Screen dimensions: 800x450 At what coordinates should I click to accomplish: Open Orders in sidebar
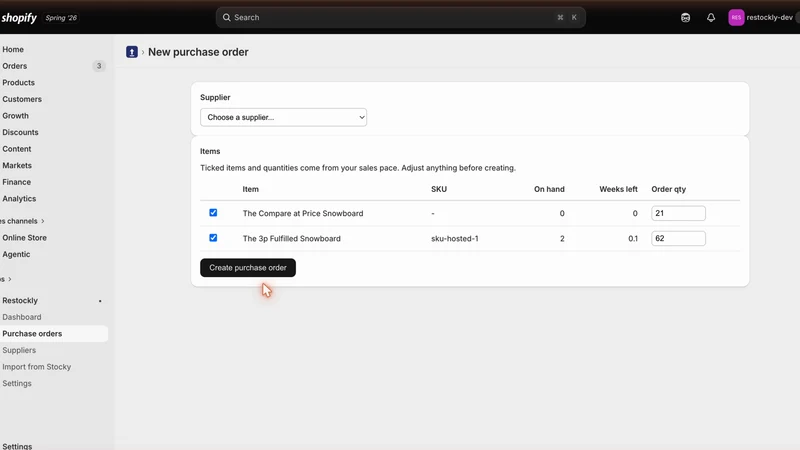[14, 66]
